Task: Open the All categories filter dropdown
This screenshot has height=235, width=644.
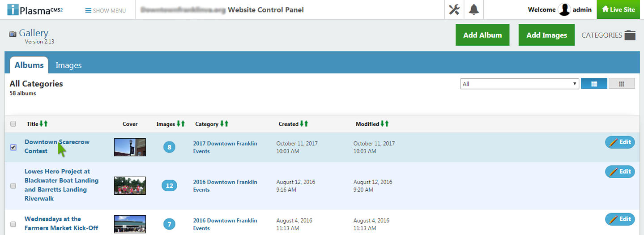Action: click(x=520, y=84)
